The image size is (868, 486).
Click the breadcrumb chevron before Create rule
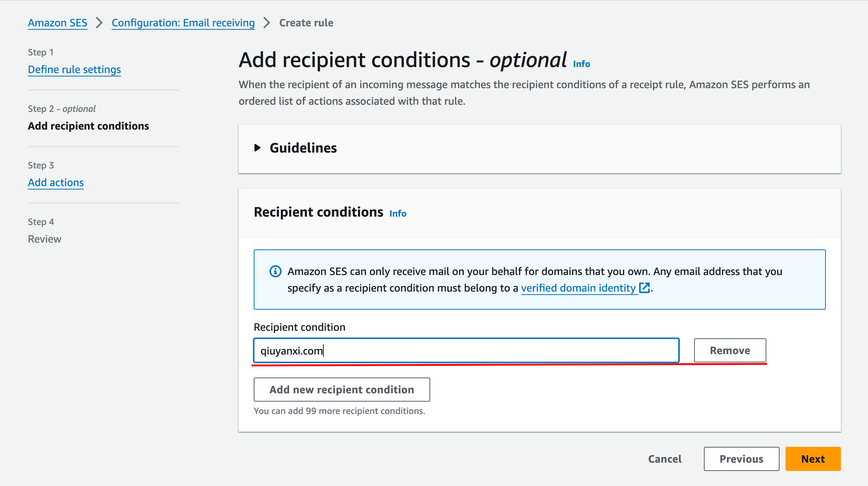[267, 23]
